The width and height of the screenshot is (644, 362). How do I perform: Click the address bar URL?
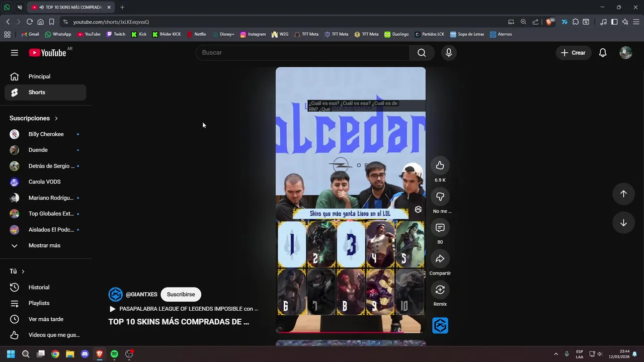click(x=111, y=22)
